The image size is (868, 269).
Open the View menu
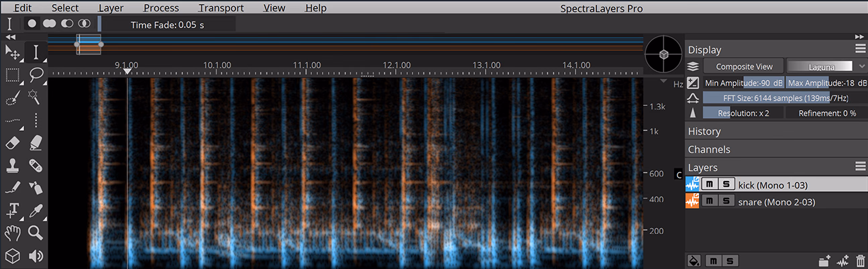pos(274,8)
